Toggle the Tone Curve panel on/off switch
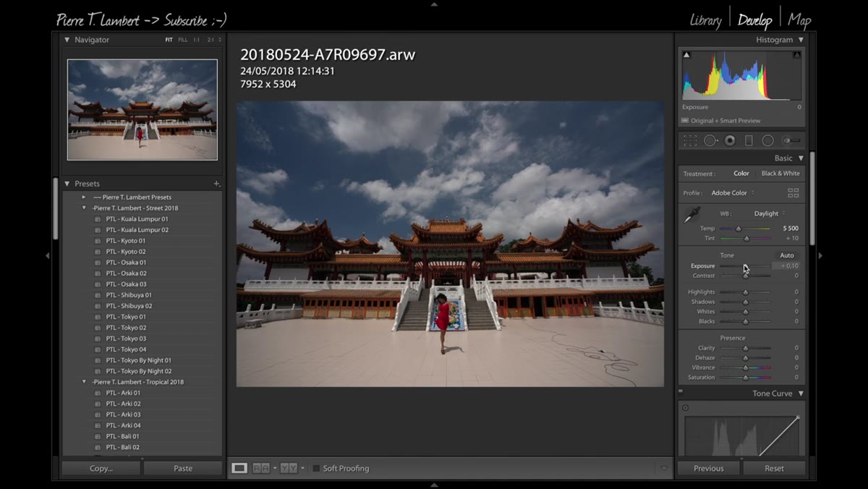This screenshot has height=489, width=868. 681,391
